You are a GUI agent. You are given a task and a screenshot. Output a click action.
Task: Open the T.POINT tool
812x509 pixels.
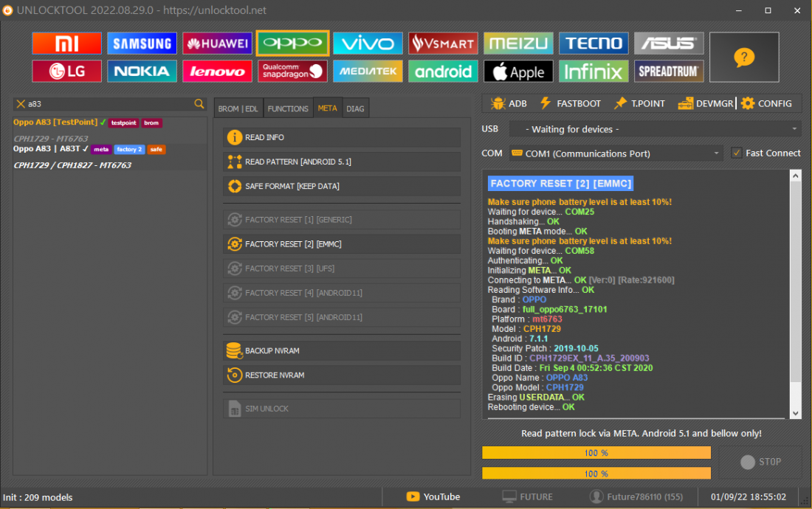pos(639,103)
